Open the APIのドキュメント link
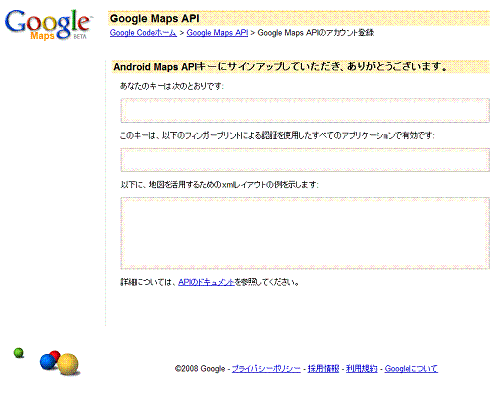 (206, 282)
